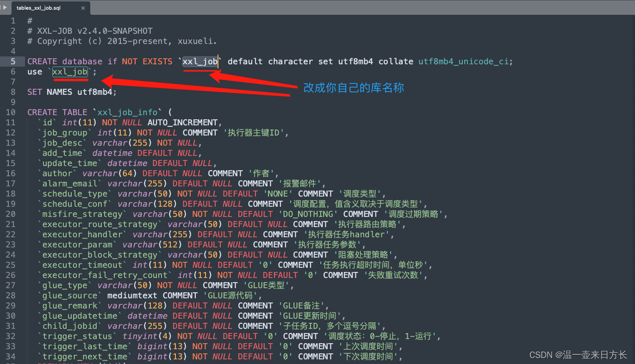
Task: Click the `add_time` column name
Action: [62, 153]
